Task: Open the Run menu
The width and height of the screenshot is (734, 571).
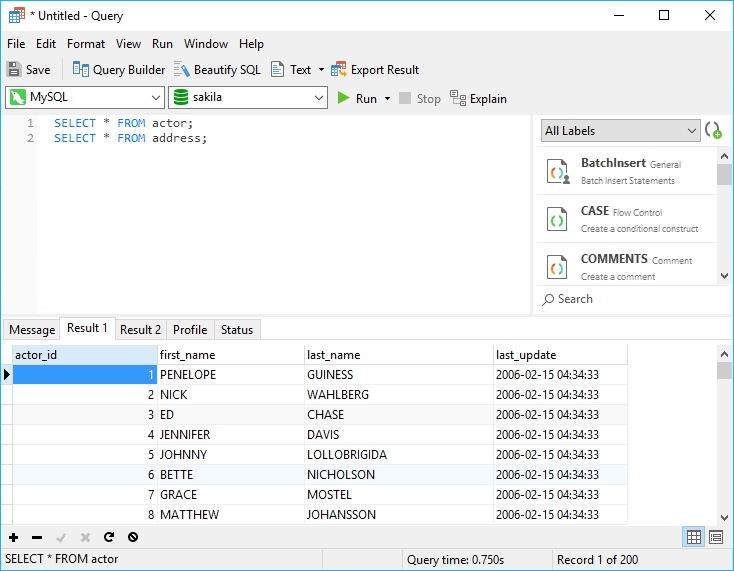Action: 162,44
